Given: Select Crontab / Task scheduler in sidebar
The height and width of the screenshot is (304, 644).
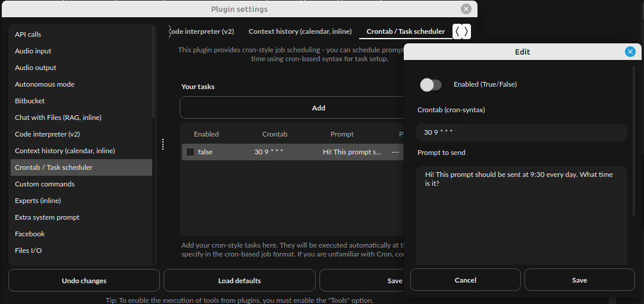Looking at the screenshot, I should coord(80,167).
